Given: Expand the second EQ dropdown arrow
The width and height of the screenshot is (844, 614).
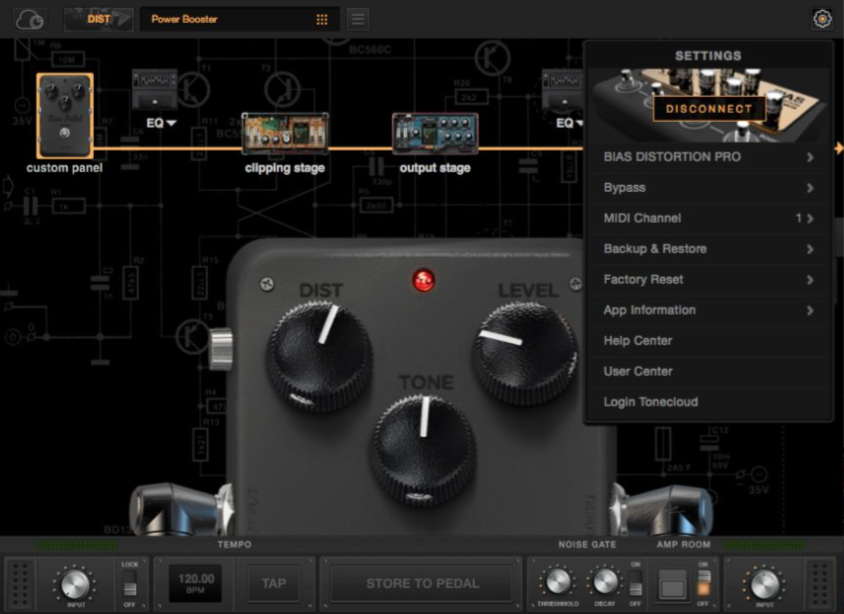Looking at the screenshot, I should pyautogui.click(x=579, y=123).
